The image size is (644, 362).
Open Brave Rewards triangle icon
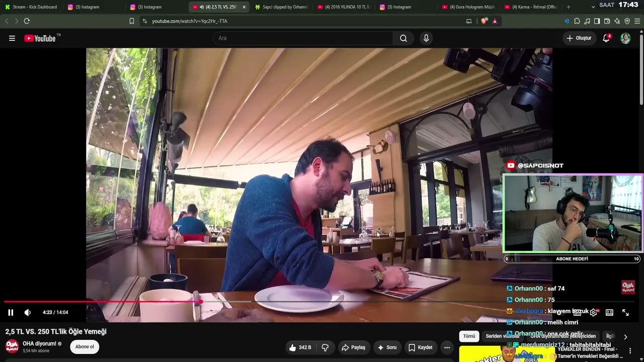[x=495, y=21]
